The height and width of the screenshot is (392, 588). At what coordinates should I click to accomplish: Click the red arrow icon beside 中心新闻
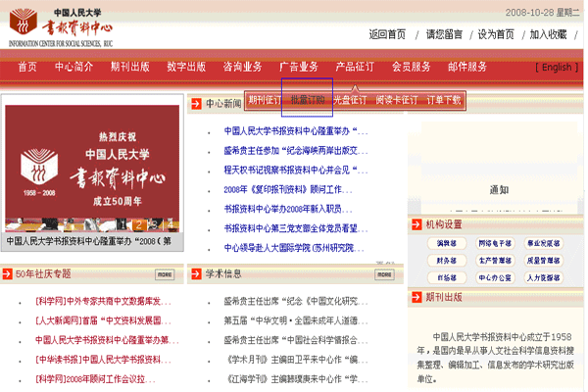pyautogui.click(x=196, y=104)
